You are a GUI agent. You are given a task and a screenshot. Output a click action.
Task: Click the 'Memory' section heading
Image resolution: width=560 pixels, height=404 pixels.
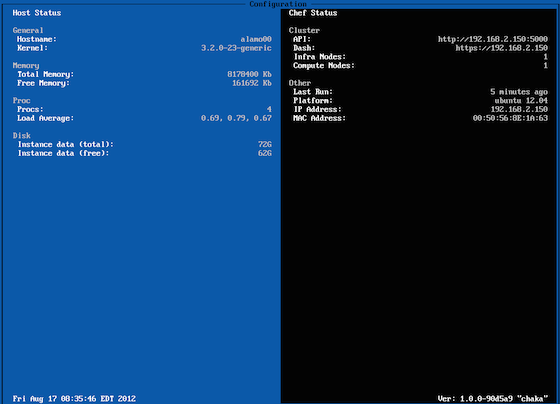click(x=26, y=65)
